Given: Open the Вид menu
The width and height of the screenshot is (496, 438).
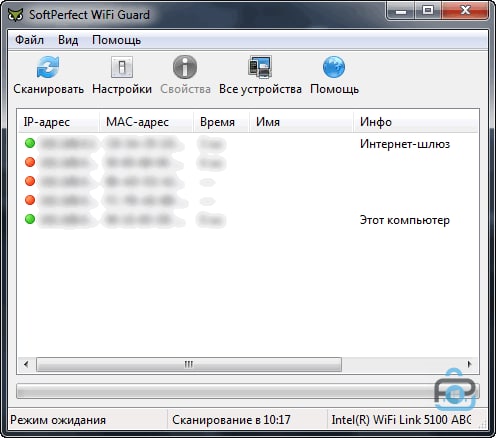Looking at the screenshot, I should 68,40.
